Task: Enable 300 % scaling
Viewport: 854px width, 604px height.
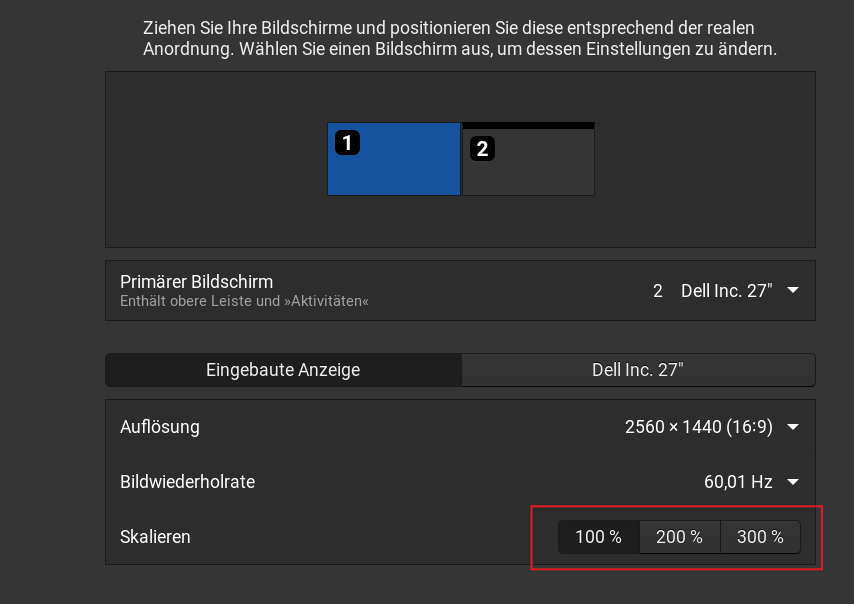Action: 760,536
